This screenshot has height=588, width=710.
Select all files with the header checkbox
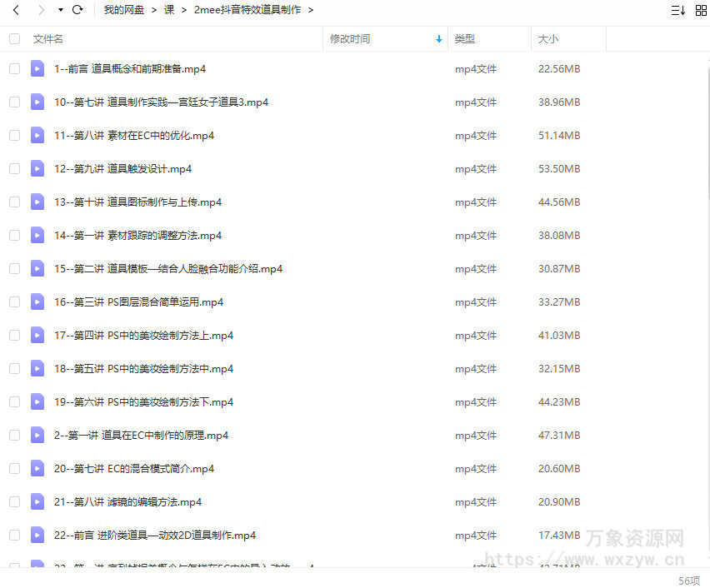click(x=14, y=38)
